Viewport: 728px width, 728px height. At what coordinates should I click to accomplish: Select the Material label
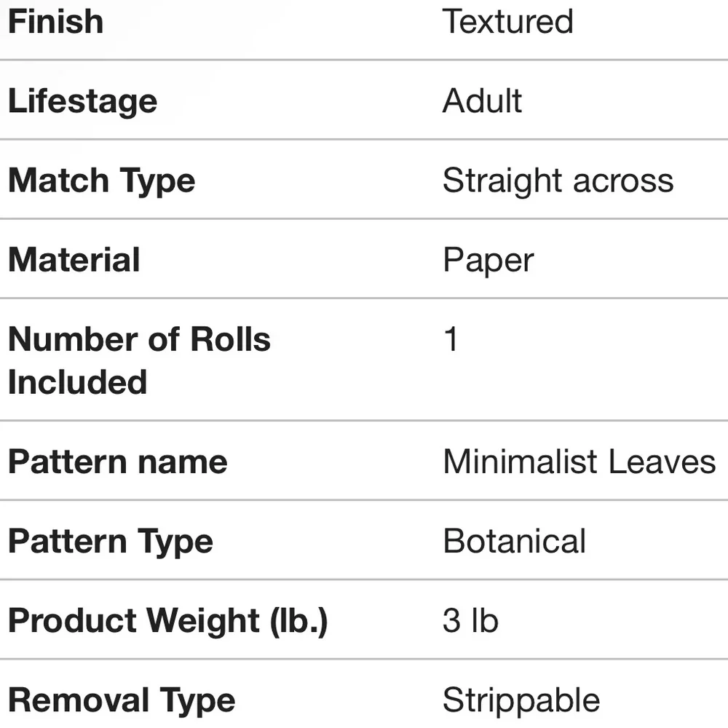(74, 260)
